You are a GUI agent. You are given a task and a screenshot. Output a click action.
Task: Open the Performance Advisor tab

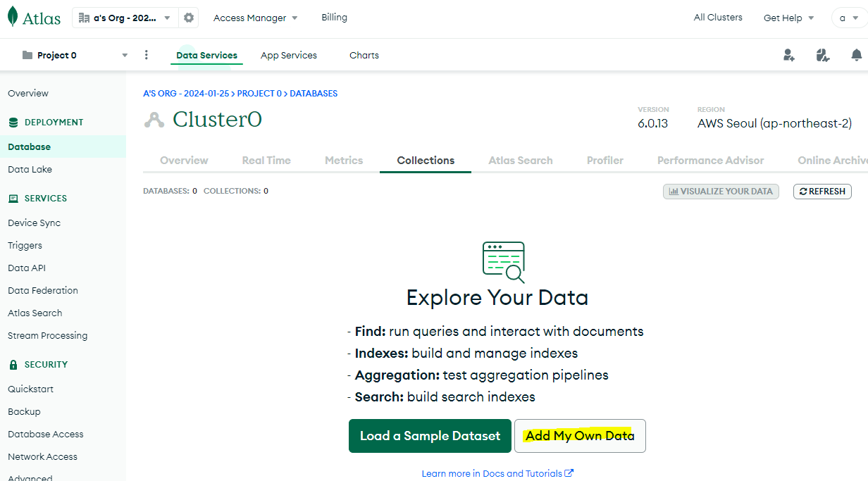[x=710, y=161]
